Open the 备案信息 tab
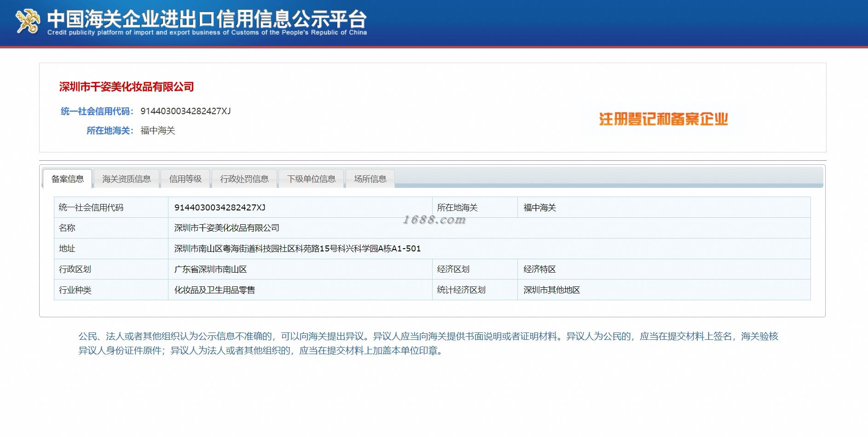 [x=68, y=179]
